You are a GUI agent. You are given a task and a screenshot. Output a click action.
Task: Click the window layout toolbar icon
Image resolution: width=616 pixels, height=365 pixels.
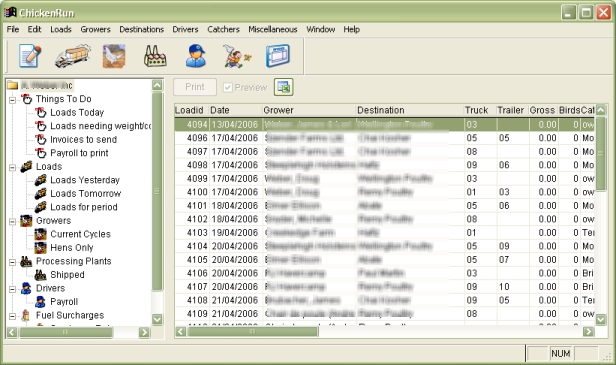pyautogui.click(x=278, y=56)
